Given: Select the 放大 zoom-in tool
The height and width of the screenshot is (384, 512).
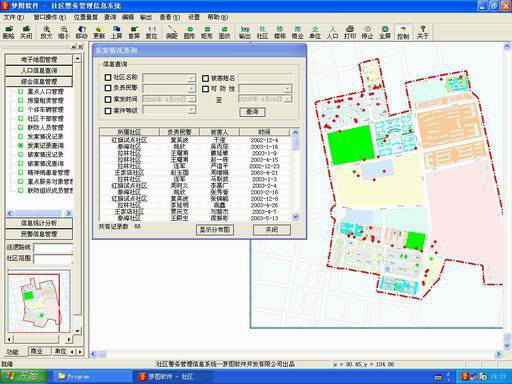Looking at the screenshot, I should coord(46,32).
